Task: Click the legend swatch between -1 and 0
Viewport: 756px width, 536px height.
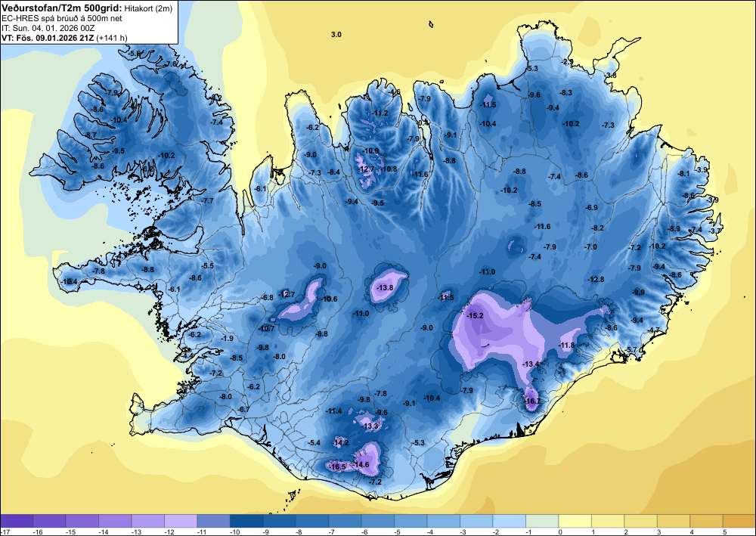Action: coord(542,521)
